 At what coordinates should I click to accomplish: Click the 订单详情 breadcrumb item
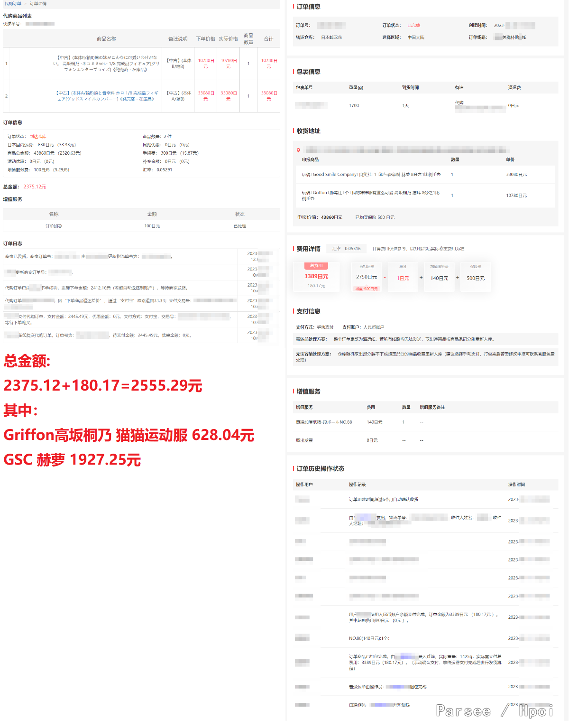(38, 3)
